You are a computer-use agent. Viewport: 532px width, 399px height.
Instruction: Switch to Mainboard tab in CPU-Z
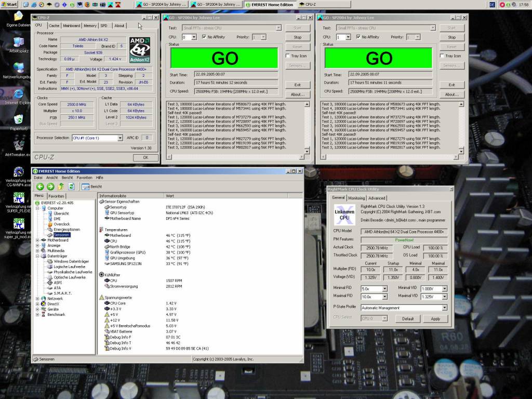click(x=72, y=25)
